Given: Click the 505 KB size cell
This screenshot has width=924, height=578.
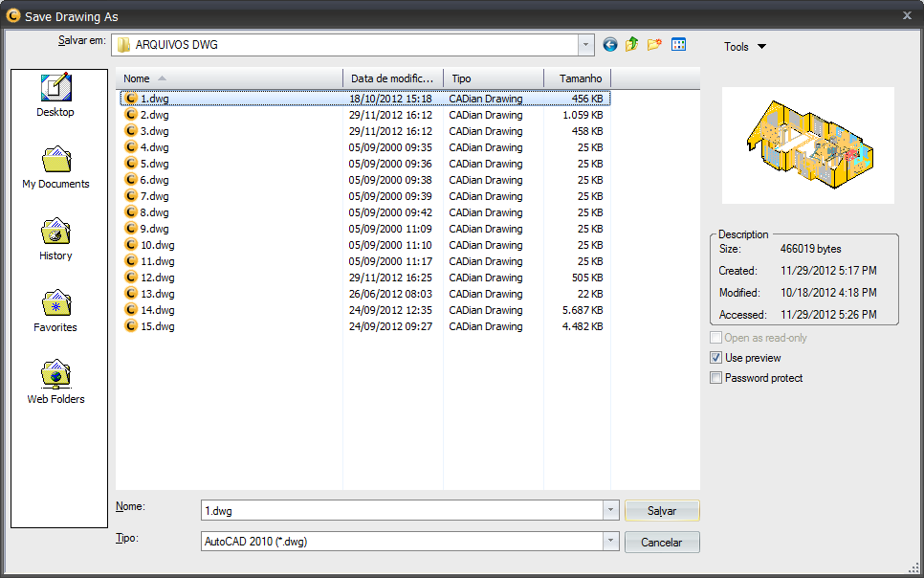Looking at the screenshot, I should point(587,278).
